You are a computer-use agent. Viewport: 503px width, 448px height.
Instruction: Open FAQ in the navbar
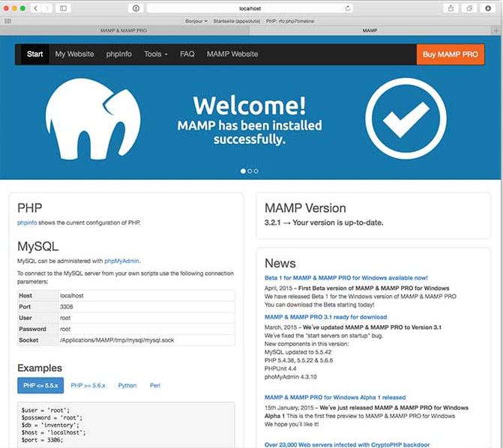coord(187,54)
